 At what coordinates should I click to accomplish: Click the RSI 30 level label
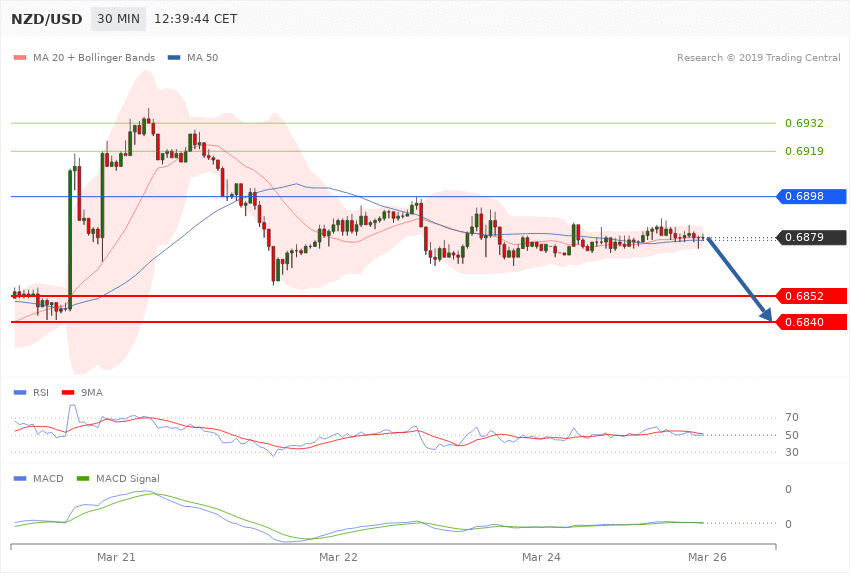(791, 452)
